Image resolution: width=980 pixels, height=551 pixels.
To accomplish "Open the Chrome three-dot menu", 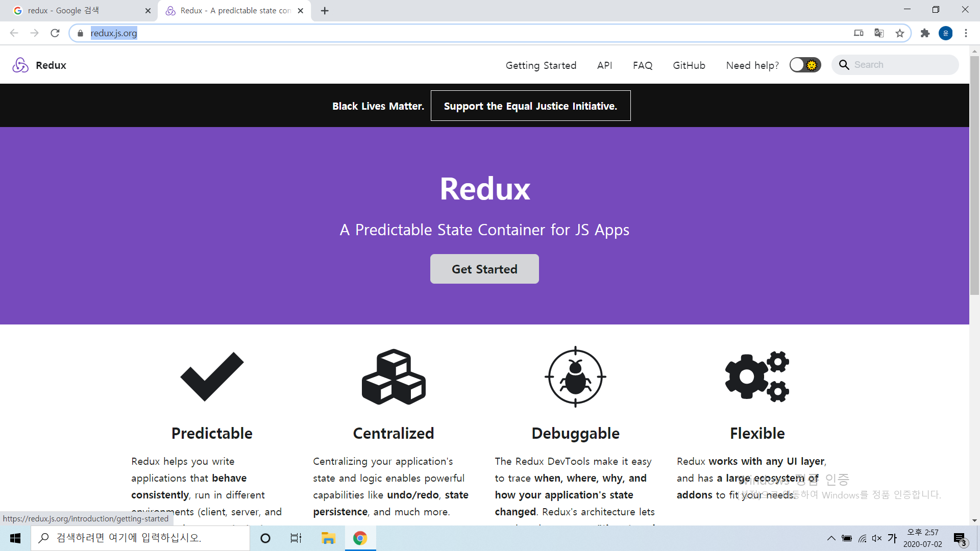I will 966,33.
